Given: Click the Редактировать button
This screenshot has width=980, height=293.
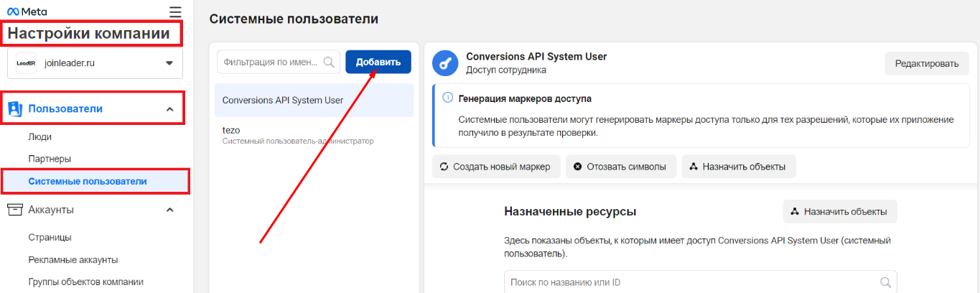Looking at the screenshot, I should (926, 63).
